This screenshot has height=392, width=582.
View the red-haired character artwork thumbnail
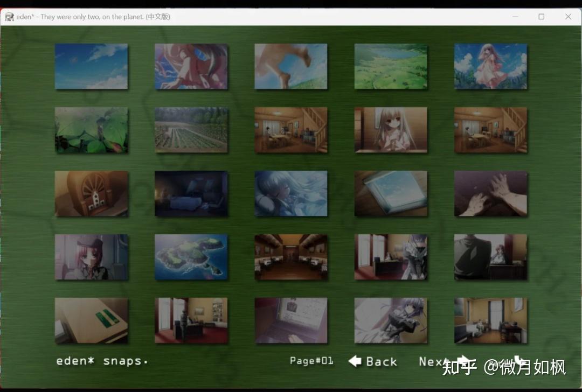click(x=191, y=66)
